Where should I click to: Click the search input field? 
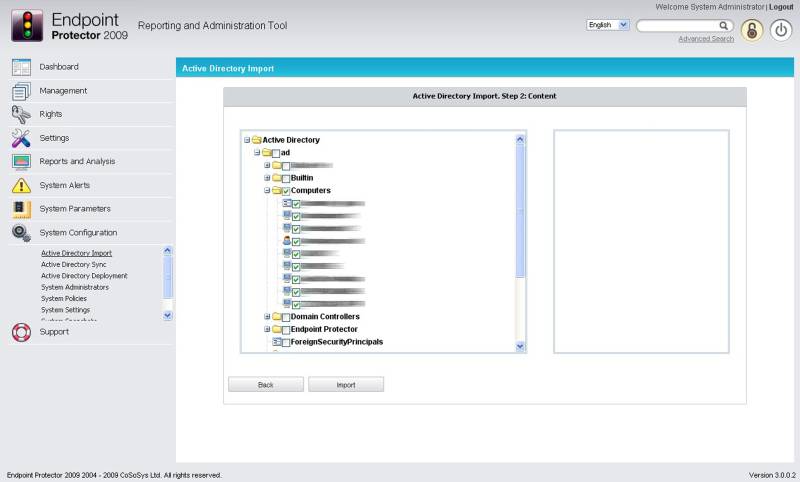pyautogui.click(x=679, y=26)
